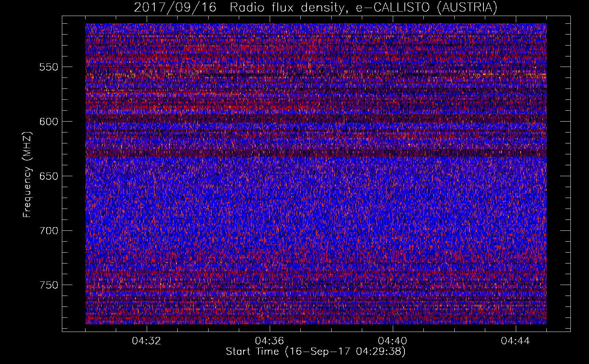Select the 'Frequency (MHZ)' axis label

tap(27, 175)
